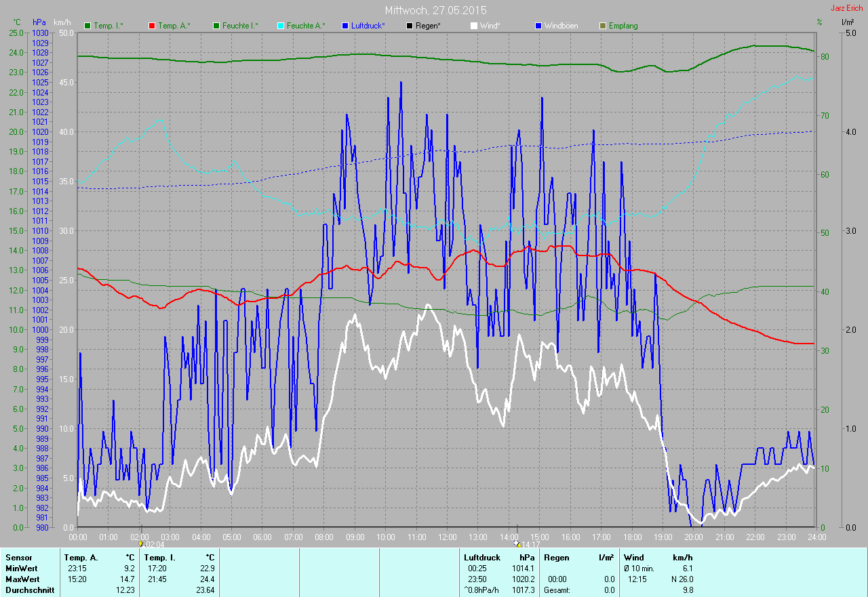868x597 pixels.
Task: Select the white Wind legend square
Action: point(474,26)
